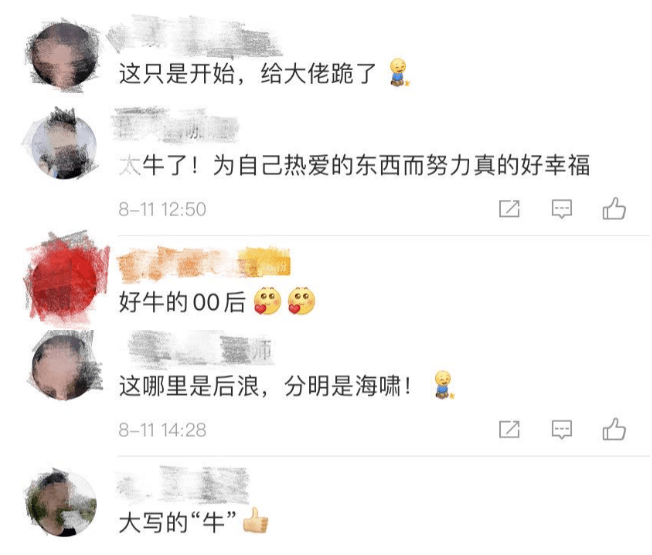Open blurred username above 这只是开始 comment
The image size is (652, 555).
(x=195, y=37)
